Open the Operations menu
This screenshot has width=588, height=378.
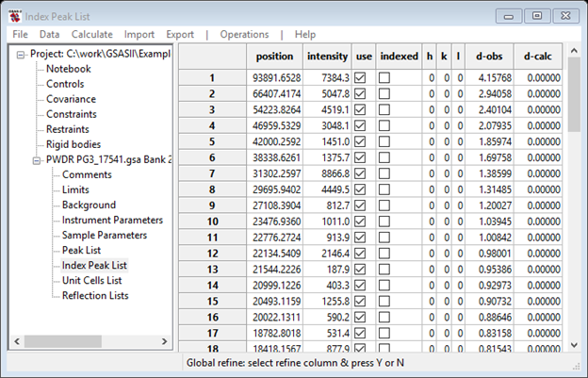(x=244, y=34)
